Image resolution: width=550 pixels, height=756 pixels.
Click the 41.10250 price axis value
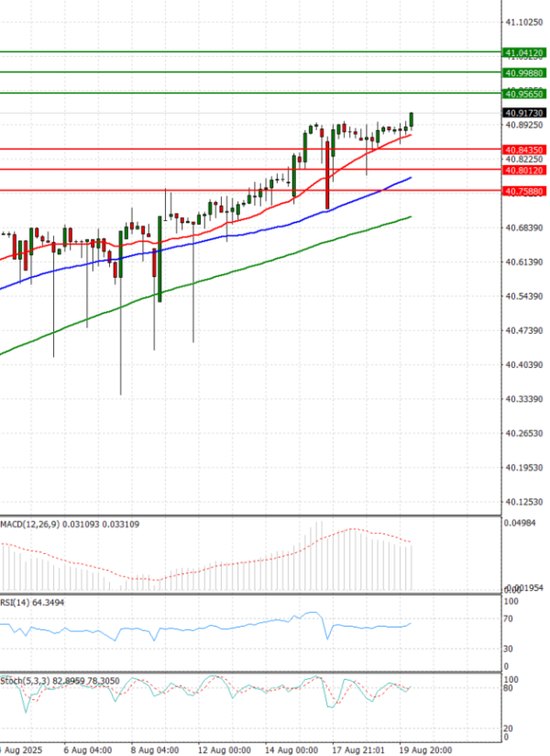coord(522,21)
